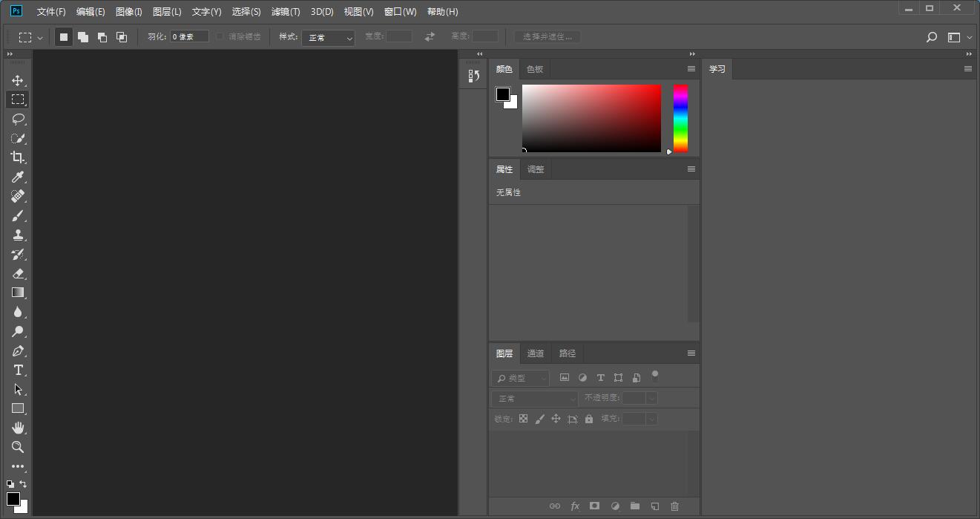This screenshot has width=980, height=519.
Task: Click the 选择并遮住 button
Action: [547, 36]
